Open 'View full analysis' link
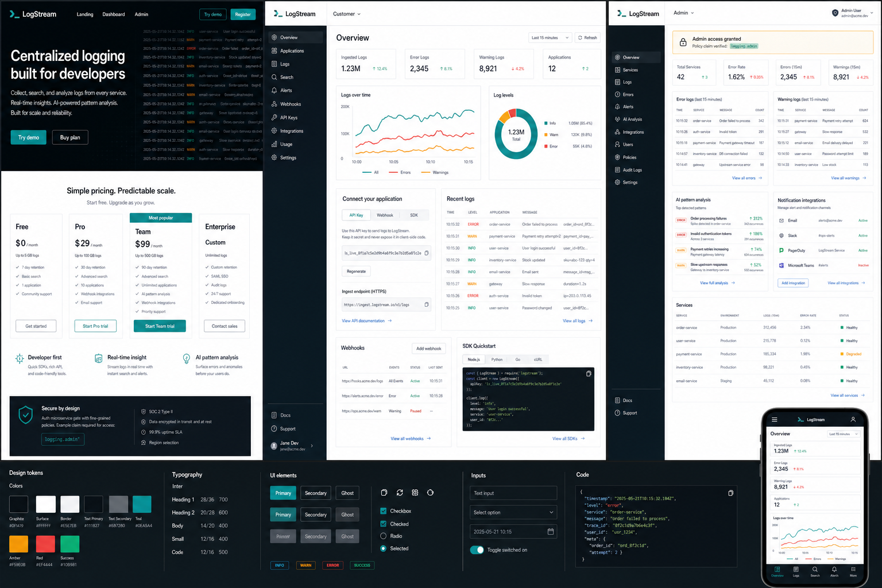The image size is (882, 588). (717, 283)
